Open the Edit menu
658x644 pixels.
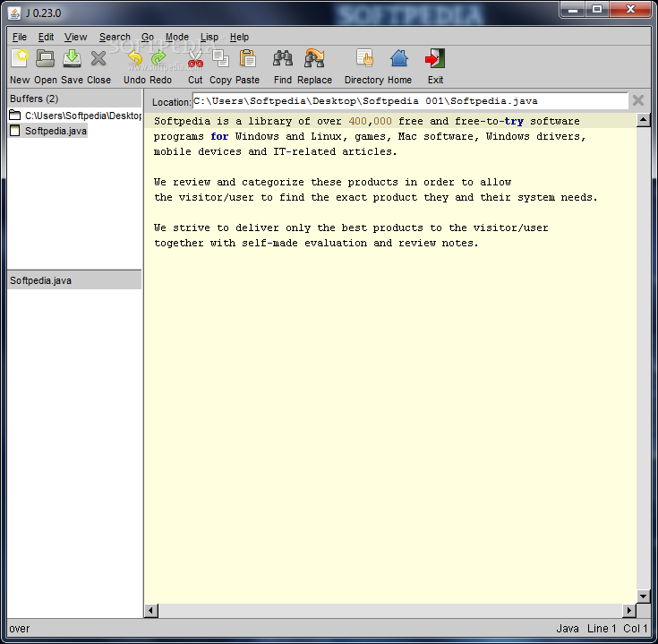(x=46, y=37)
